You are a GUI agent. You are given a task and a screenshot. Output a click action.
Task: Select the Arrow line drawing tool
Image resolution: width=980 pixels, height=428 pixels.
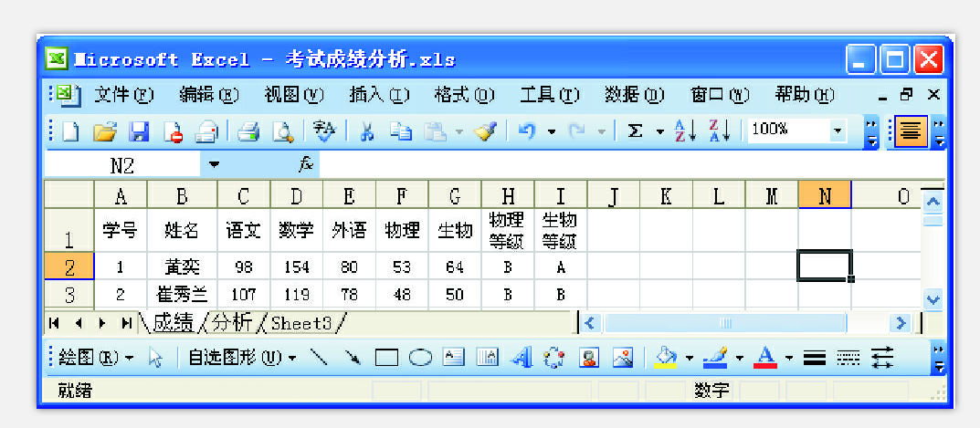[x=353, y=358]
